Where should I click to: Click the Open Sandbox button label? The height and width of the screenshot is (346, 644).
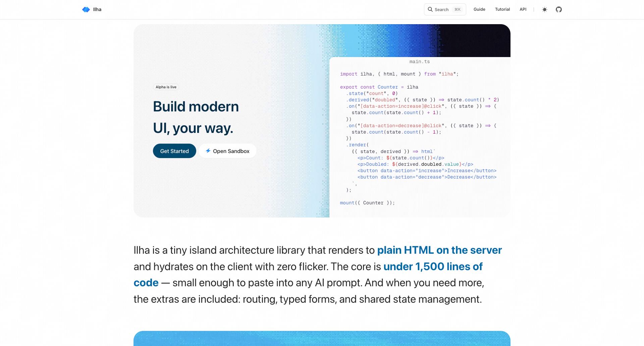tap(231, 151)
